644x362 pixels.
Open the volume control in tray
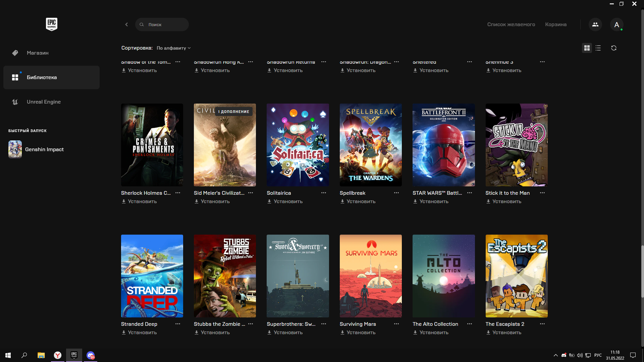tap(580, 355)
